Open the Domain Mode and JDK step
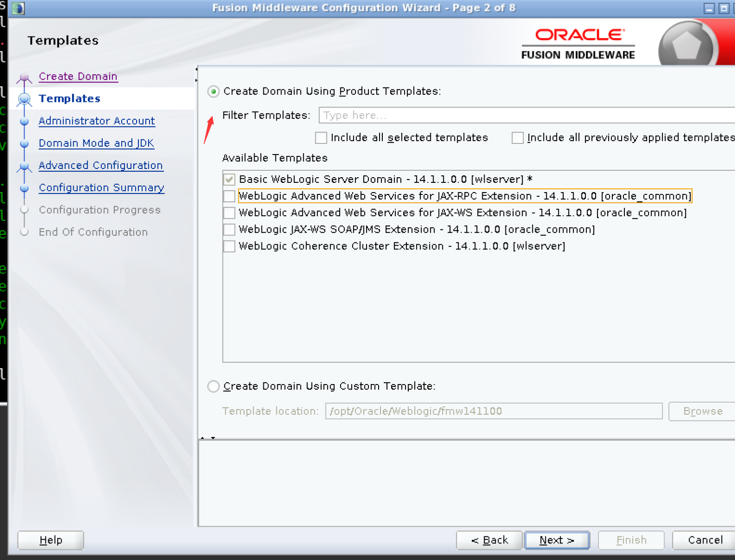735x560 pixels. point(96,143)
